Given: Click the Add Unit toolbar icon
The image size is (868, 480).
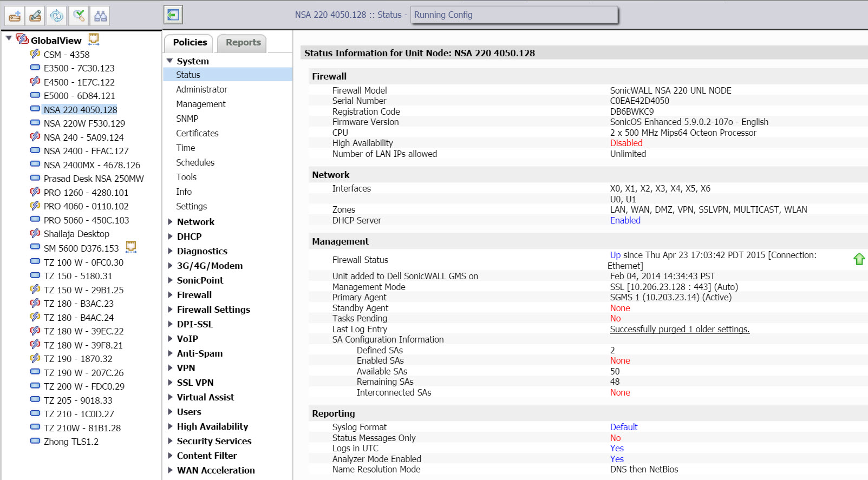Looking at the screenshot, I should (x=15, y=16).
